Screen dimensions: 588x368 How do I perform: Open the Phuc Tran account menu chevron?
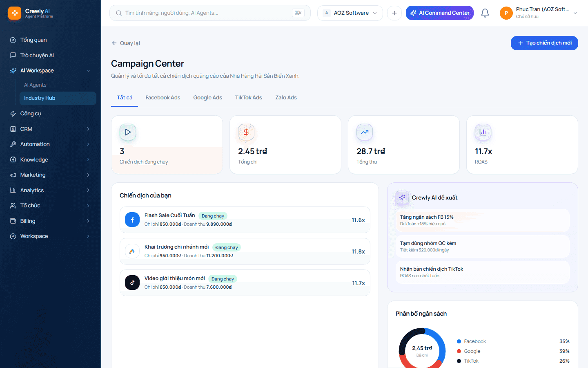575,13
